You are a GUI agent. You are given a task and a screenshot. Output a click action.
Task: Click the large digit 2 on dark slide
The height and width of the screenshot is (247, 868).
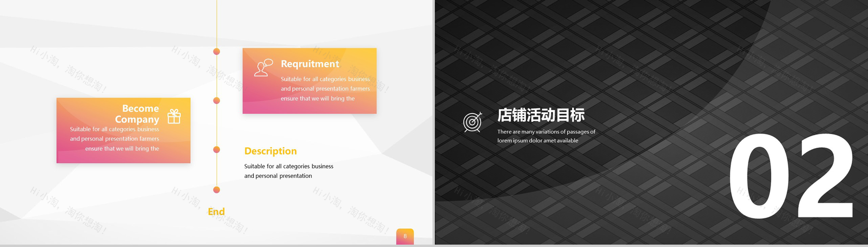[823, 176]
